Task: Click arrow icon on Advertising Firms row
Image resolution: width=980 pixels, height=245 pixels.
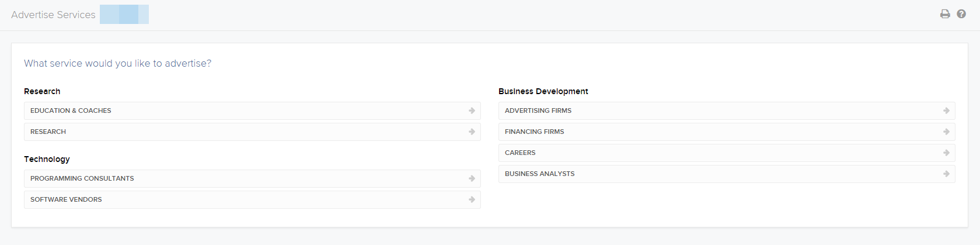Action: (946, 111)
